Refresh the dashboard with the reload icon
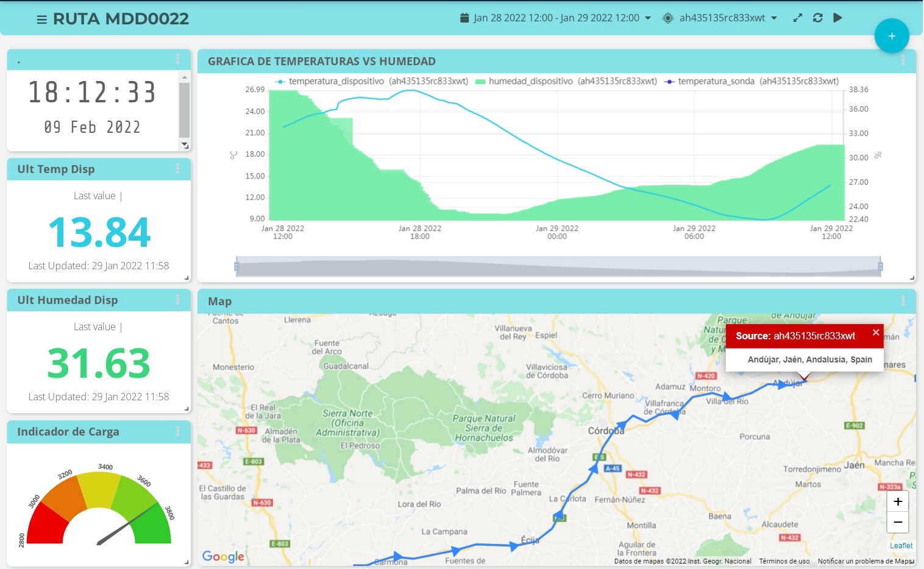924x569 pixels. (x=818, y=18)
